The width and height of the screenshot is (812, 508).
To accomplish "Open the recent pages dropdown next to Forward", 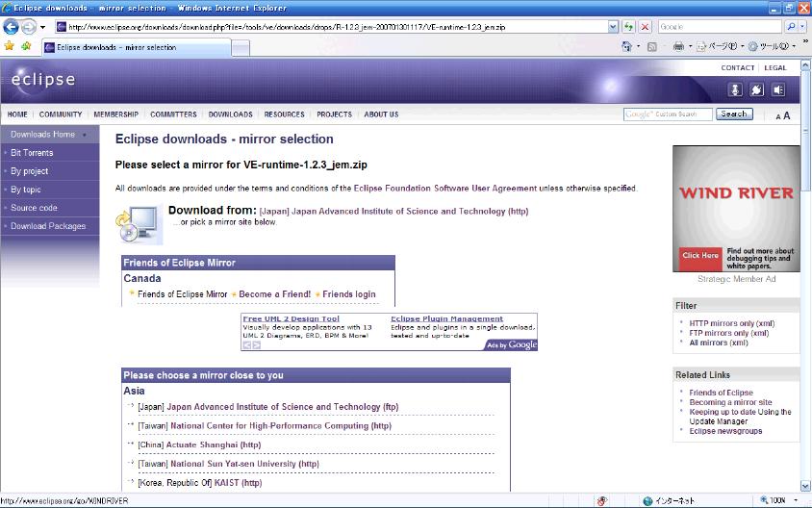I will [42, 27].
